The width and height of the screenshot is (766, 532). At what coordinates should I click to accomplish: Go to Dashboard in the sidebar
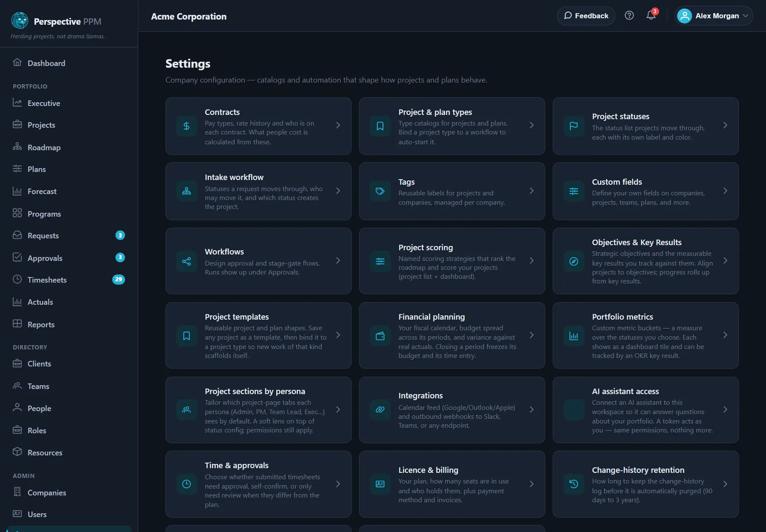pos(69,63)
